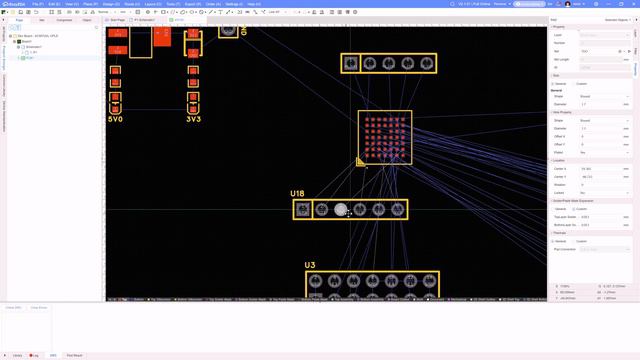Switch to the DRC tab at bottom
This screenshot has width=640, height=360.
click(x=53, y=356)
